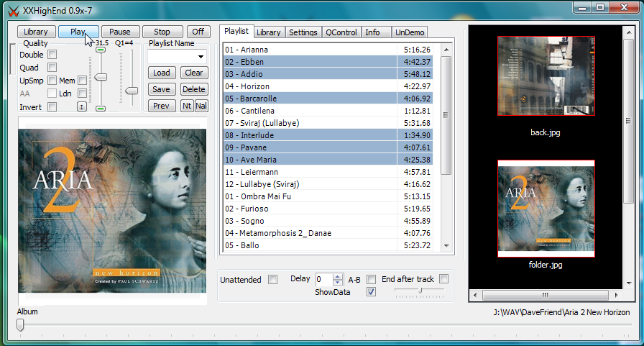
Task: Click the Load playlist button
Action: (x=162, y=73)
